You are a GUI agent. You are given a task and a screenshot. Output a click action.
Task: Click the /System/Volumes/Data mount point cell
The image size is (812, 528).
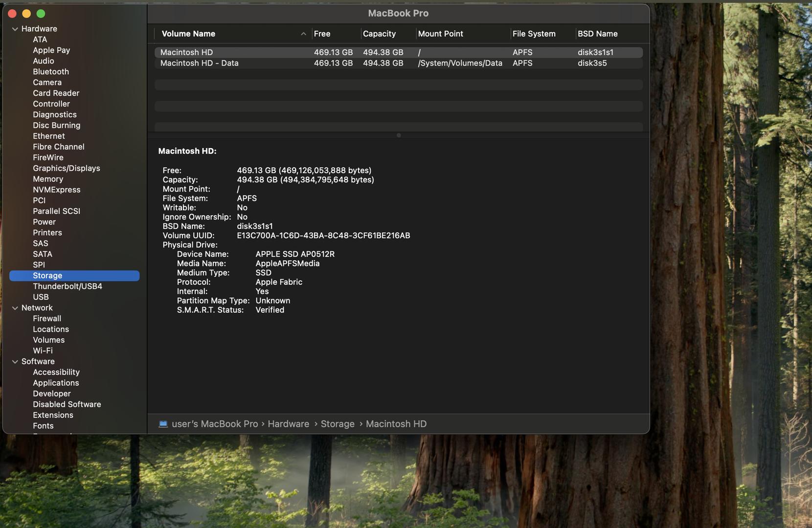460,63
